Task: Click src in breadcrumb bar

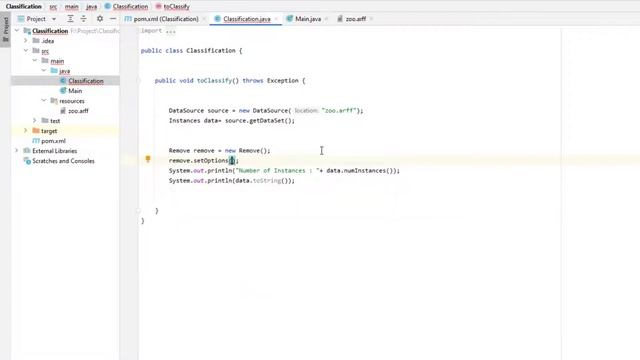Action: pyautogui.click(x=53, y=7)
